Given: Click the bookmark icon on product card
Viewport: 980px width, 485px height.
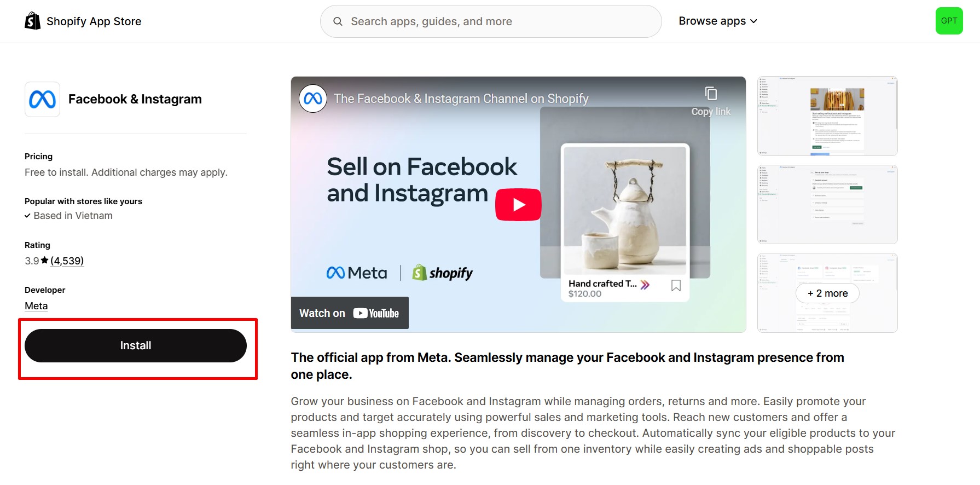Looking at the screenshot, I should click(x=676, y=286).
